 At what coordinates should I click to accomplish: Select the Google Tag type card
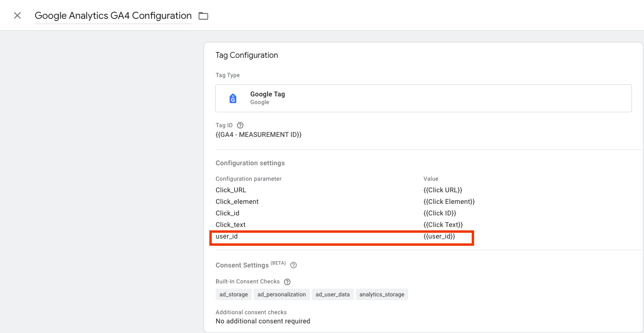click(x=424, y=98)
